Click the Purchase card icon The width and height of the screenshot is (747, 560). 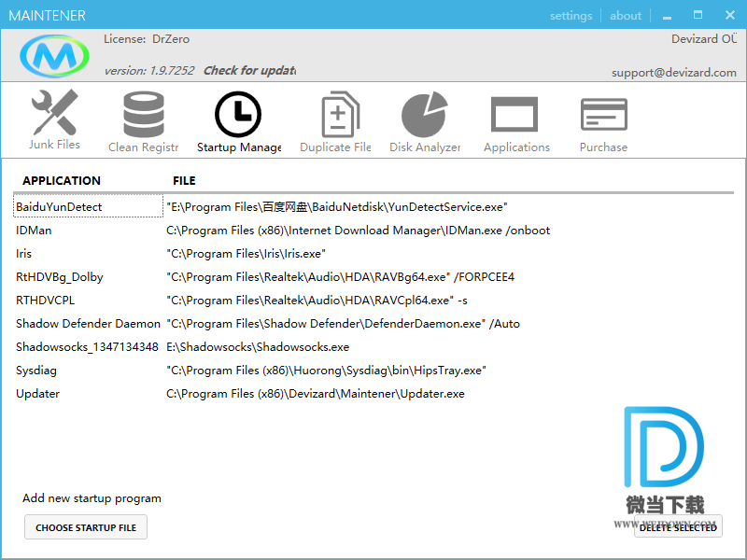click(x=604, y=114)
